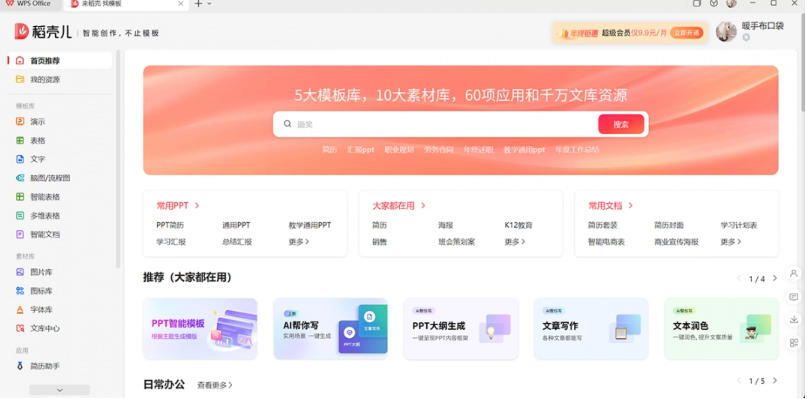Click the 智能文档 icon
807x399 pixels.
[20, 234]
